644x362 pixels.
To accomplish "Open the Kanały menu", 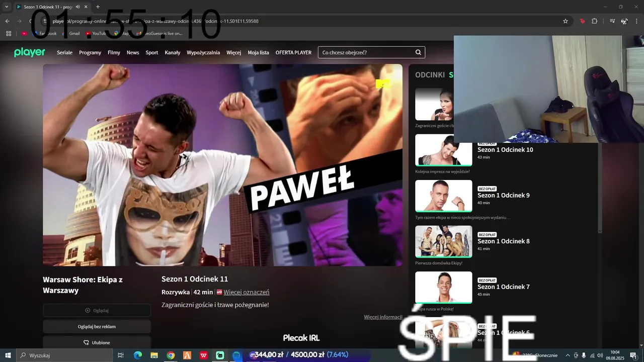I will click(x=173, y=52).
